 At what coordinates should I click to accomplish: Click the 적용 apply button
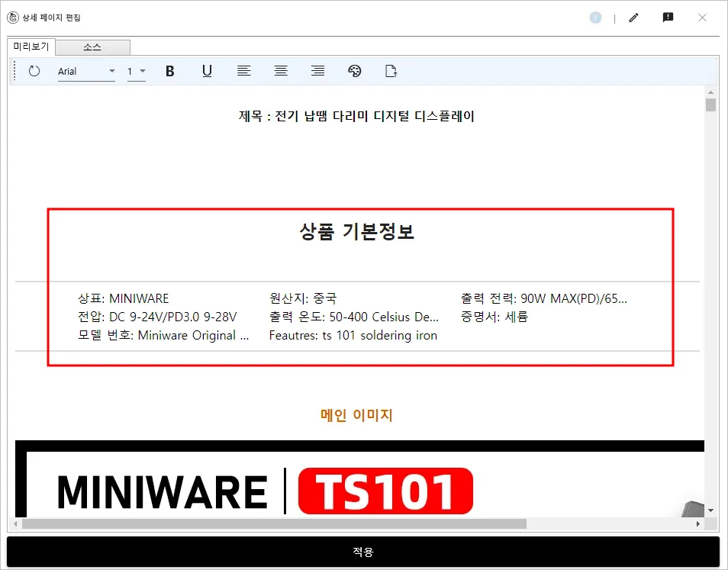(x=363, y=552)
